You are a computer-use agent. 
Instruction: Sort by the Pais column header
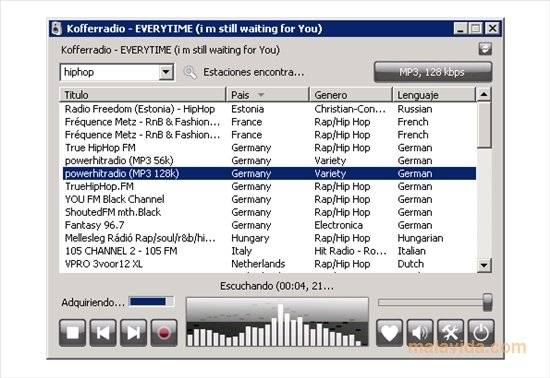tap(268, 95)
